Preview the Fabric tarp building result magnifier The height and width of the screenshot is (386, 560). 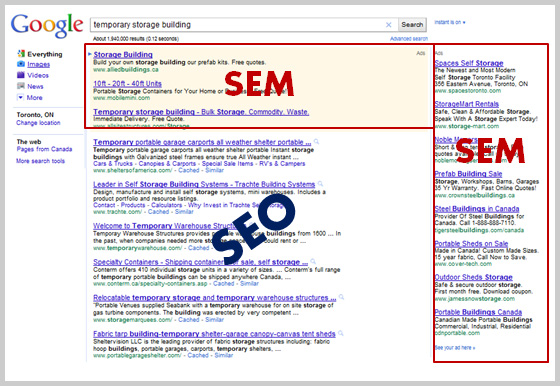(341, 334)
